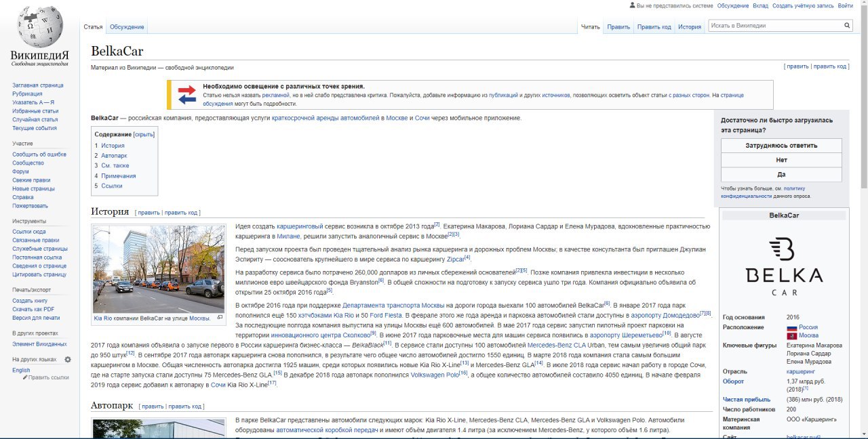
Task: Enlarge the Kia Rio photo via expand icon
Action: (220, 317)
